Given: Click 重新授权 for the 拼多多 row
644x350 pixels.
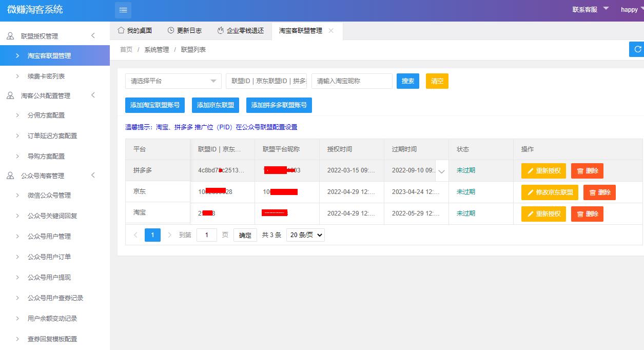Looking at the screenshot, I should tap(543, 171).
